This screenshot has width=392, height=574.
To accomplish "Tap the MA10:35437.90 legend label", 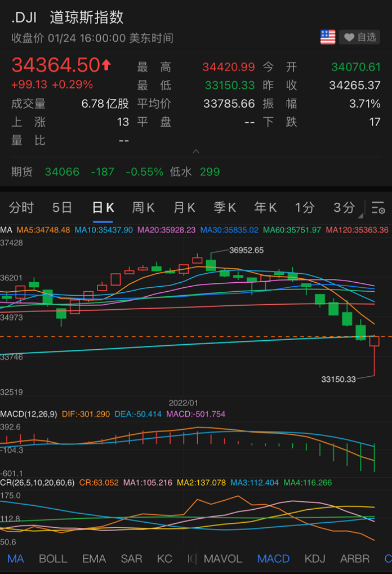I will [104, 230].
